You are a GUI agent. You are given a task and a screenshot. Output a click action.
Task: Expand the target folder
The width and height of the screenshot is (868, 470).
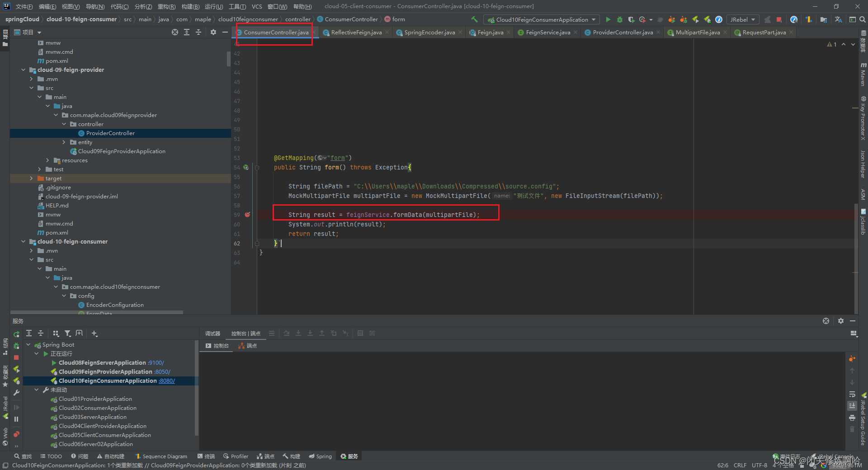pos(31,178)
